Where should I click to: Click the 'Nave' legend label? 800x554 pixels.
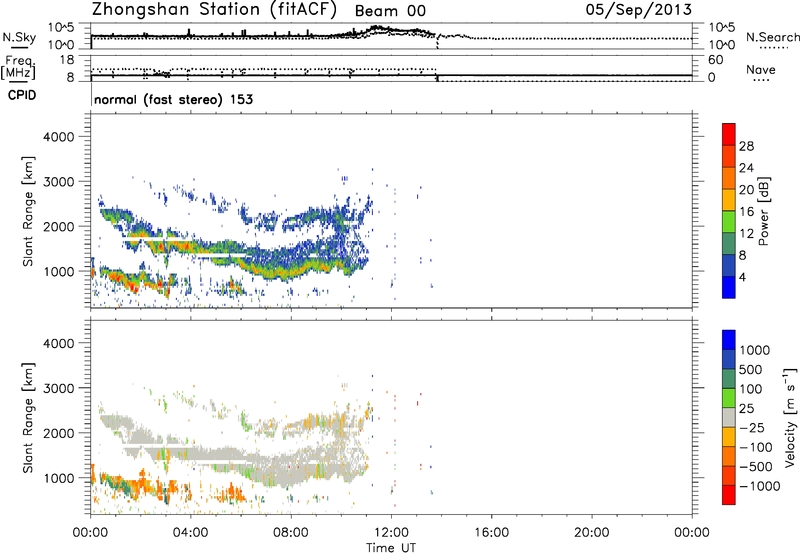[x=761, y=70]
